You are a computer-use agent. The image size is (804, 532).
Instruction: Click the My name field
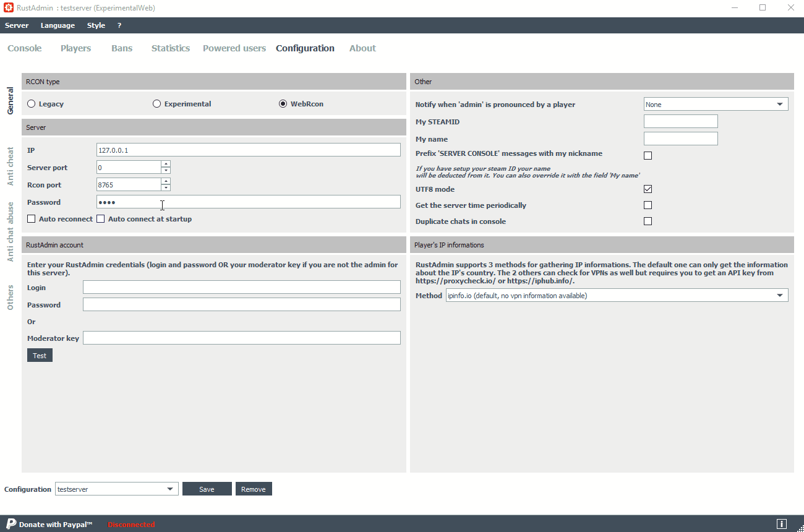pos(681,139)
